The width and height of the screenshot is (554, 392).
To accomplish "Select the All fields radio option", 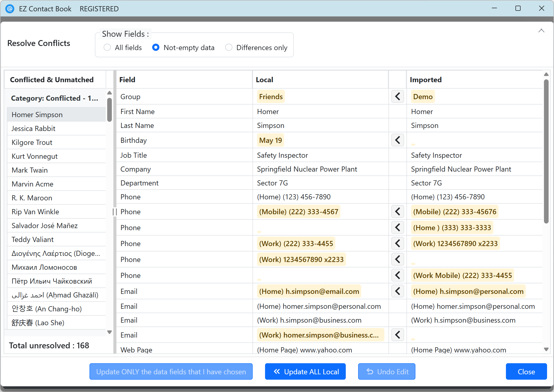I will click(107, 48).
